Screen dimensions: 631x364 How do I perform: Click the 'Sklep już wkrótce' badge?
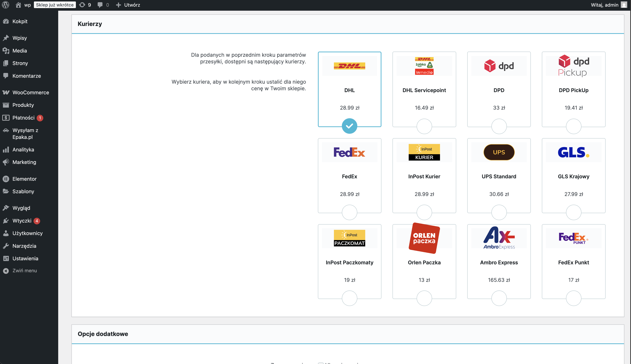(55, 5)
